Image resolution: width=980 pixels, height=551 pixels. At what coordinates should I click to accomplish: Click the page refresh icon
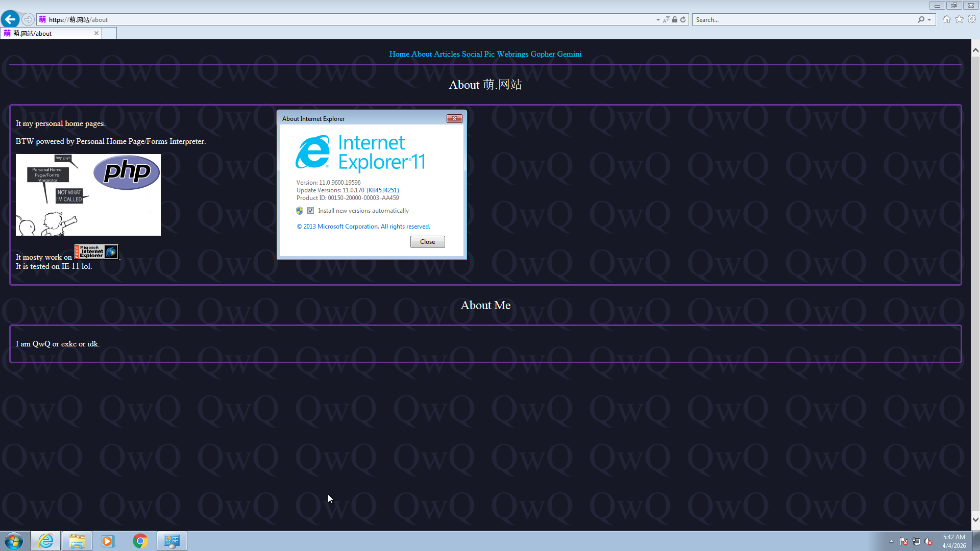(x=683, y=20)
